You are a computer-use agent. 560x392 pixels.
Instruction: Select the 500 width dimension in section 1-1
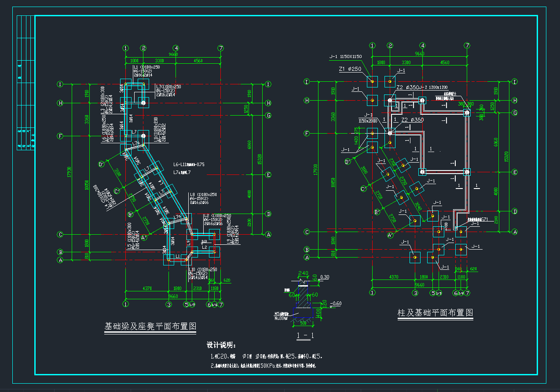coord(303,323)
